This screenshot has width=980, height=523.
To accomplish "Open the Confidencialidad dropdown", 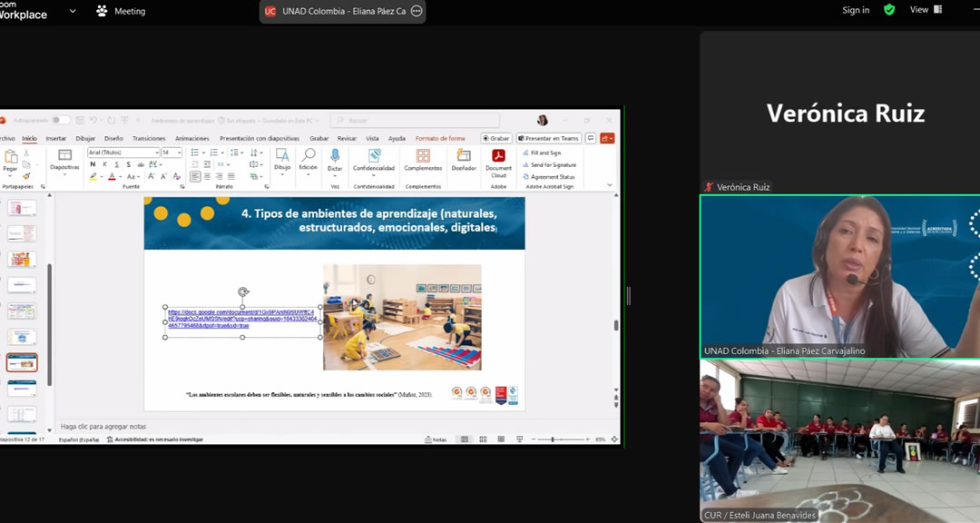I will tap(374, 162).
